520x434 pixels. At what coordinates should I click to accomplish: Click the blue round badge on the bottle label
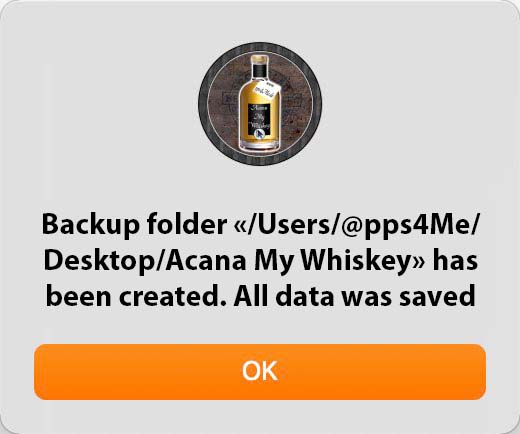point(259,134)
